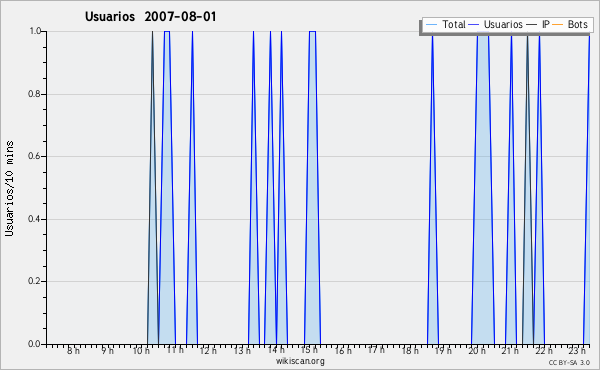The width and height of the screenshot is (600, 370).
Task: Click the 0.8 y-axis value
Action: 35,94
